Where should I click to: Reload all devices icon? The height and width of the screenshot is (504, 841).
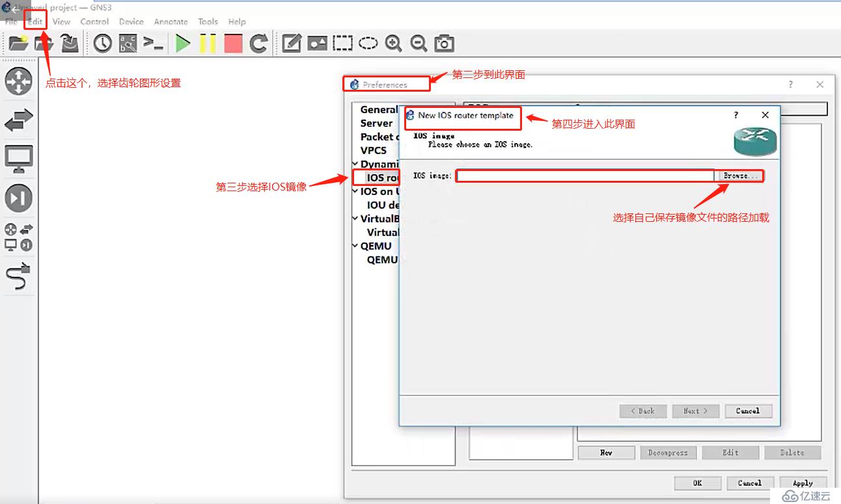[x=258, y=44]
